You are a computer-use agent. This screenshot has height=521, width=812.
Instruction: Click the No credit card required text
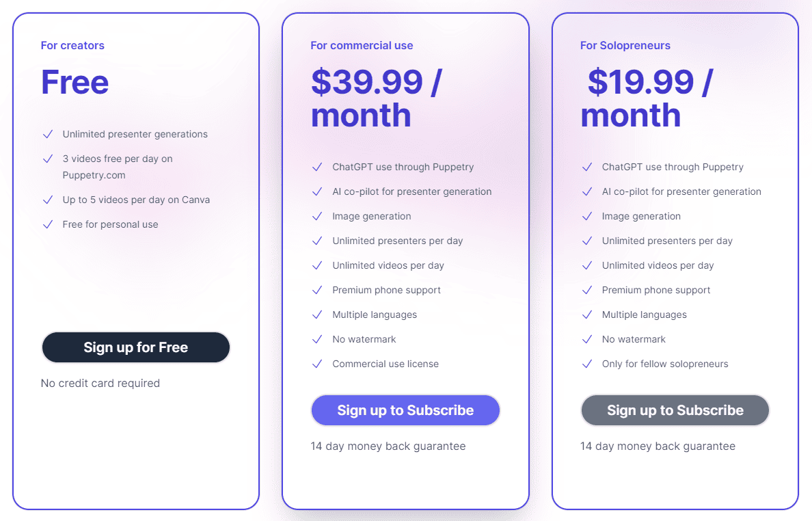100,383
